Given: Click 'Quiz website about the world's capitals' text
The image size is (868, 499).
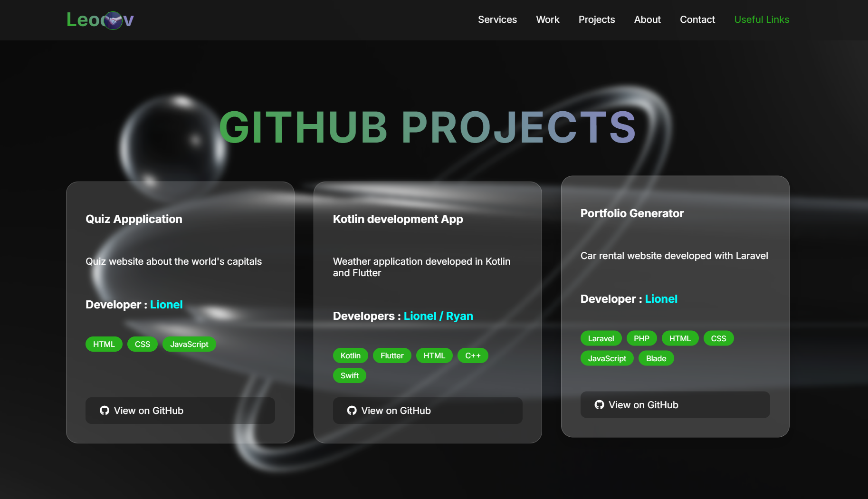Looking at the screenshot, I should 174,261.
